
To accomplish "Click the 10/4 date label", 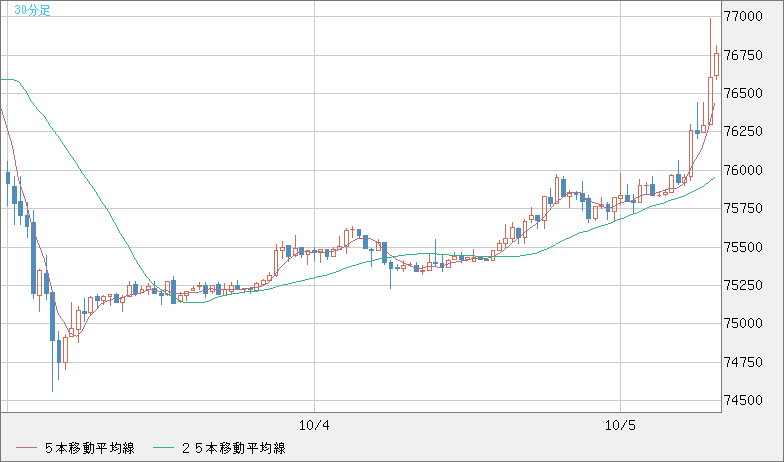I will (314, 426).
